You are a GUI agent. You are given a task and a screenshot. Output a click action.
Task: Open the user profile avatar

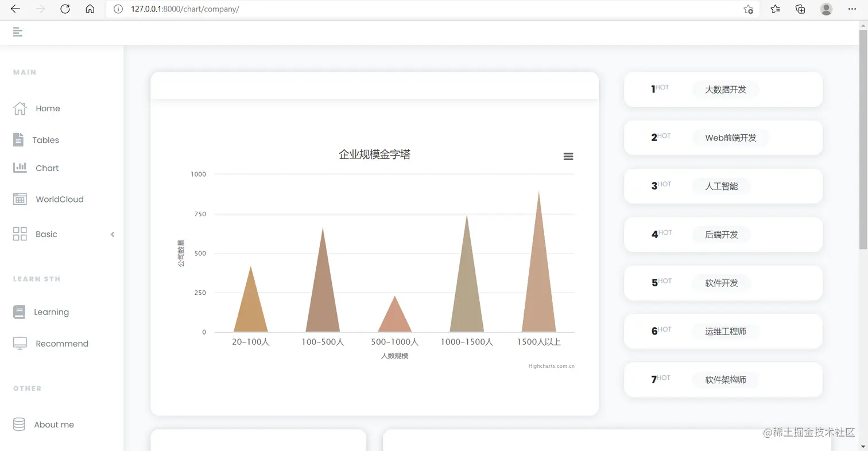(x=826, y=9)
